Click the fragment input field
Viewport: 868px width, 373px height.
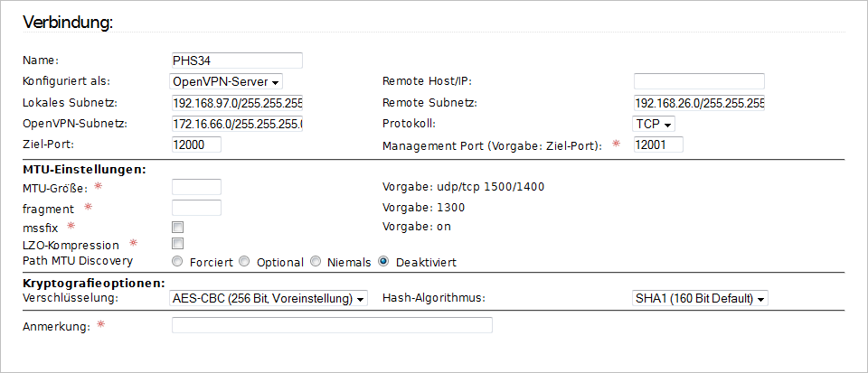tap(196, 208)
